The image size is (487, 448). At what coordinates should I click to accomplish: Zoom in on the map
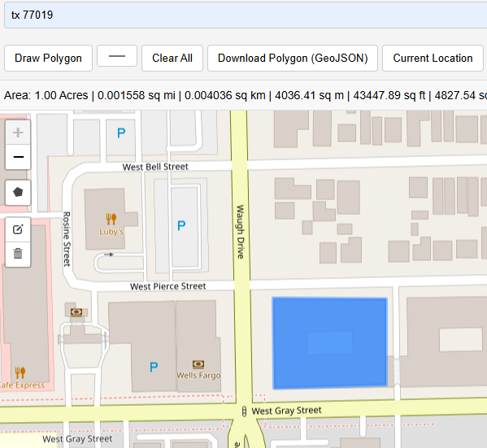tap(18, 133)
